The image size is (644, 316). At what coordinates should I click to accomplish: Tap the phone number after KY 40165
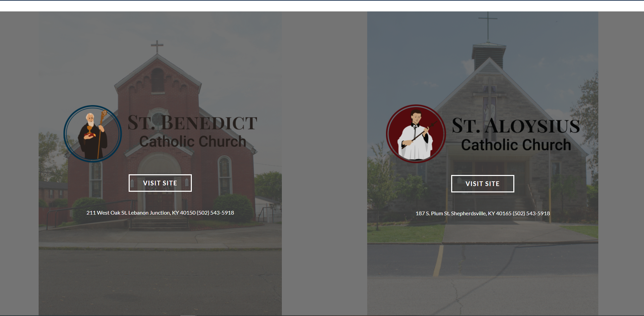pyautogui.click(x=531, y=213)
